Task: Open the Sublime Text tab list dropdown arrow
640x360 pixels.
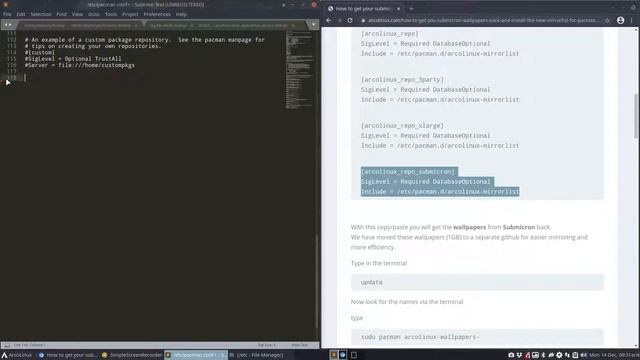Action: tap(313, 25)
